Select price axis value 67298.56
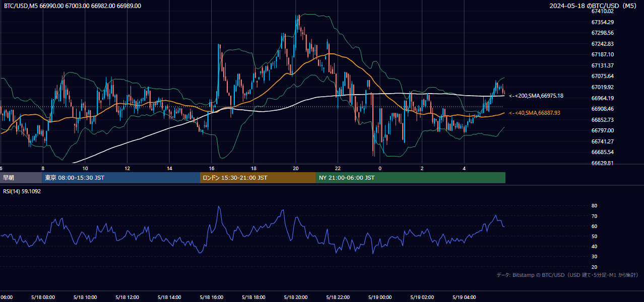 (x=603, y=33)
